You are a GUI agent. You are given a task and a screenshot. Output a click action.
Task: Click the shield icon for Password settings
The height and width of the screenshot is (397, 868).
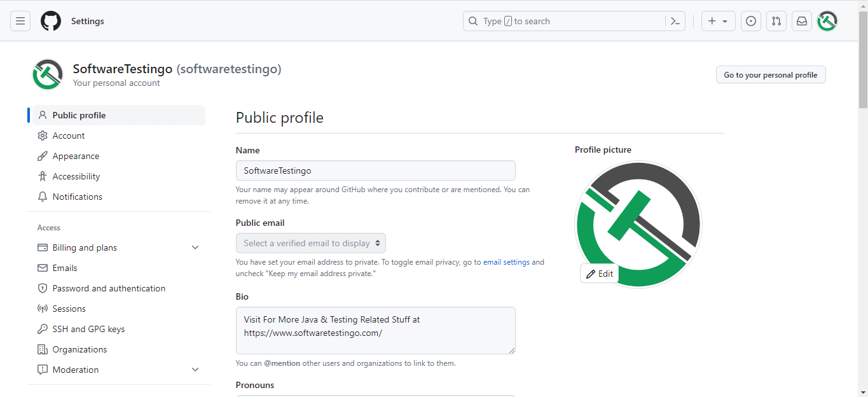(43, 288)
